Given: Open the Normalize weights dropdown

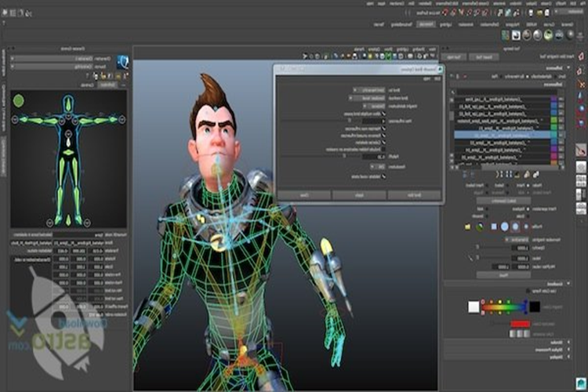Looking at the screenshot, I should click(x=517, y=240).
